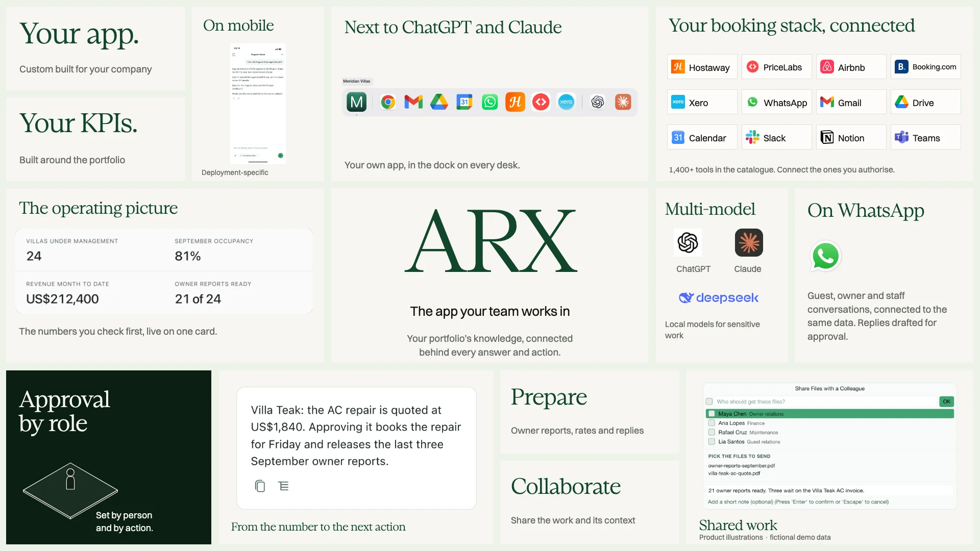Select the Xero integration tile
This screenshot has width=980, height=551.
click(702, 102)
